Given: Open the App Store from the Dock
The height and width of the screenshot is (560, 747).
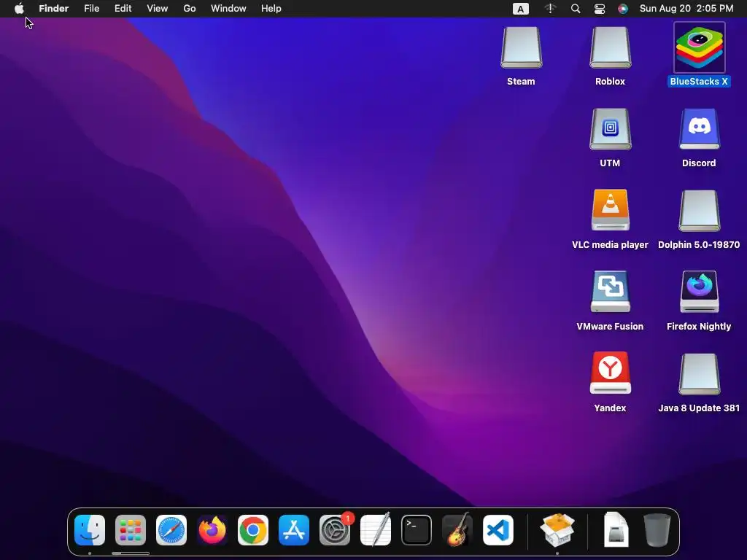Looking at the screenshot, I should click(x=294, y=530).
